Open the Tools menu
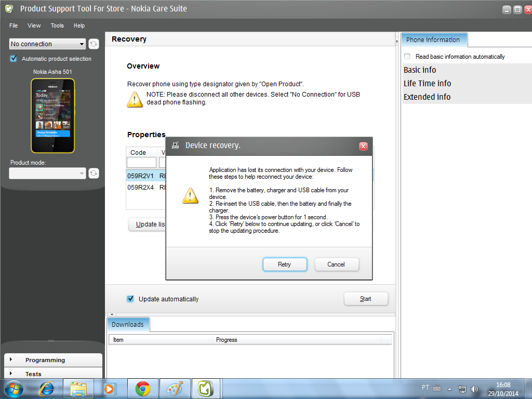Viewport: 532px width, 399px height. [57, 25]
